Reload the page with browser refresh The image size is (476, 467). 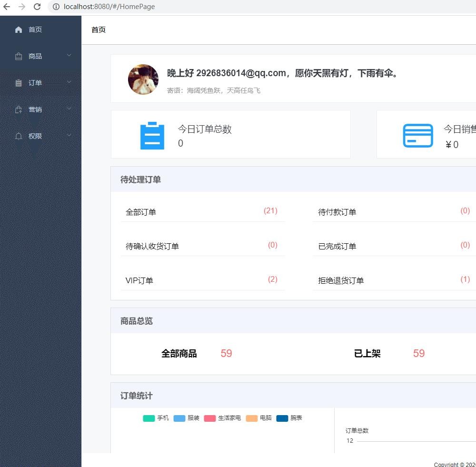[37, 7]
